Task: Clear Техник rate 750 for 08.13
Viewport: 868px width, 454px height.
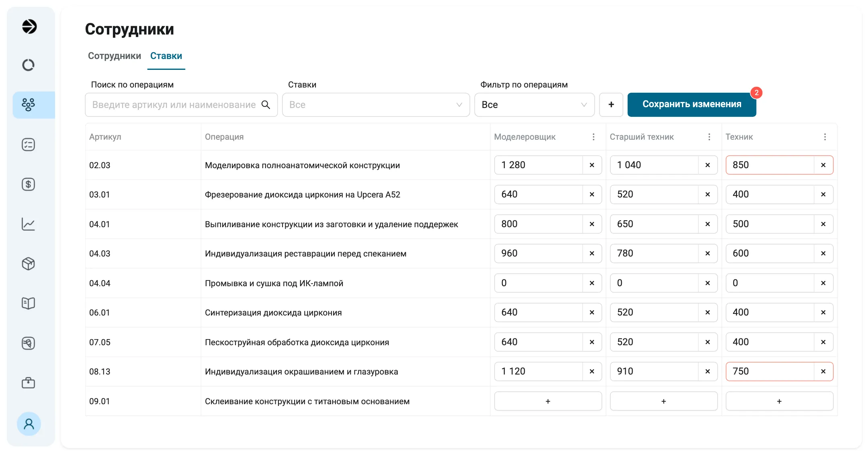Action: tap(823, 371)
